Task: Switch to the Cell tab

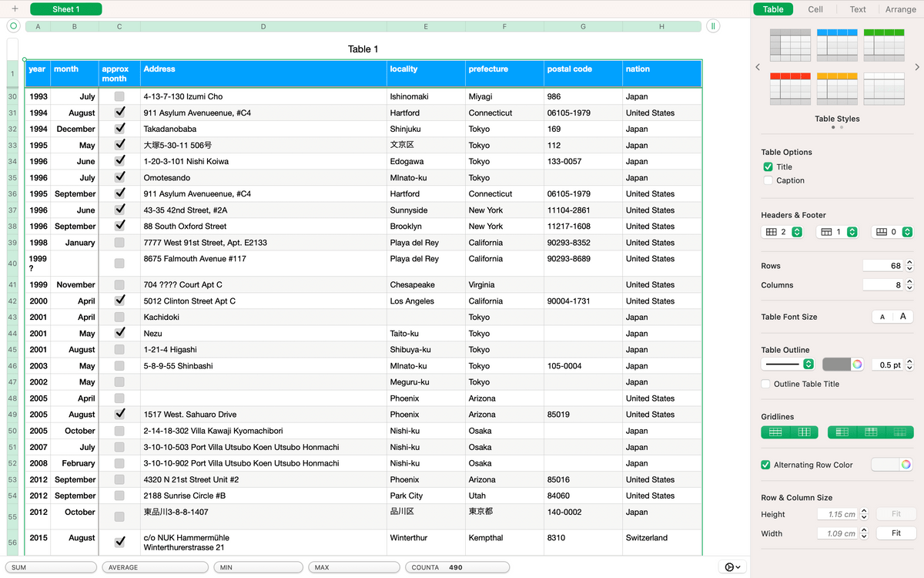Action: (815, 9)
